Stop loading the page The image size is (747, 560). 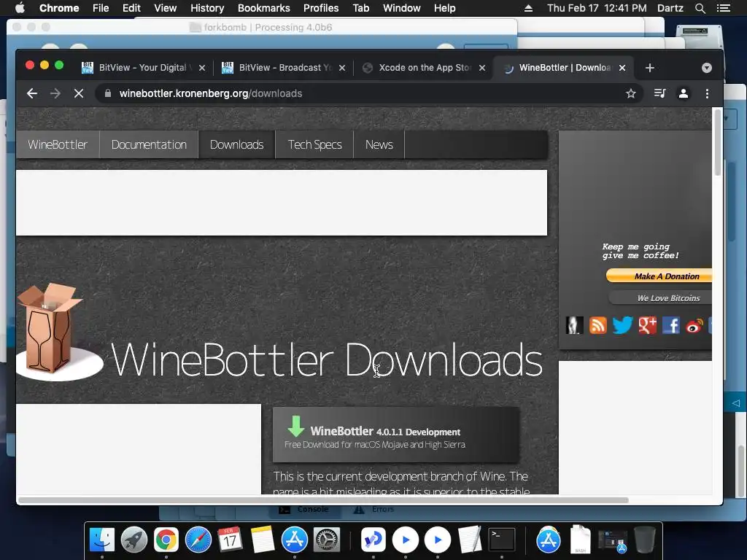tap(79, 93)
